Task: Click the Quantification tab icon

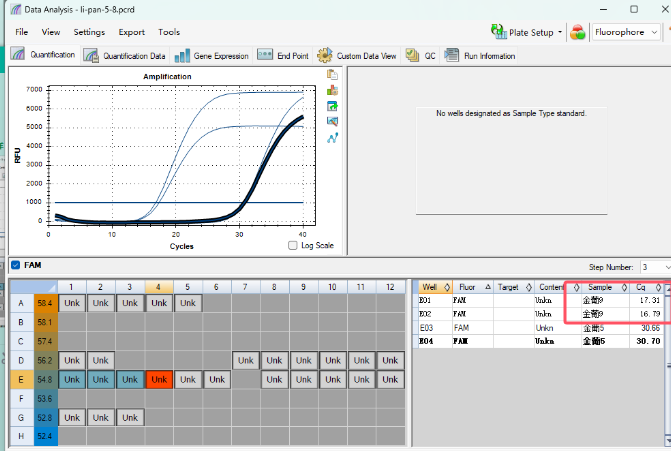Action: (18, 54)
